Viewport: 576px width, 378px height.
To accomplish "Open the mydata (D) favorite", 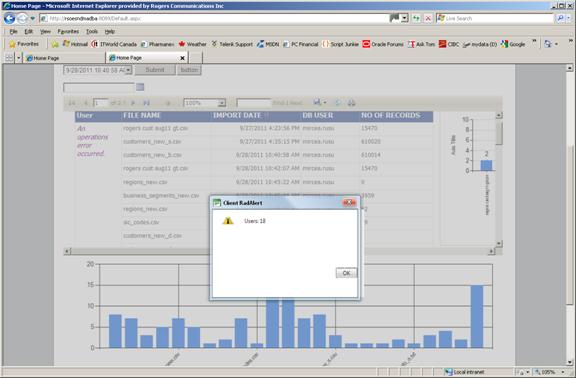I will coord(480,44).
